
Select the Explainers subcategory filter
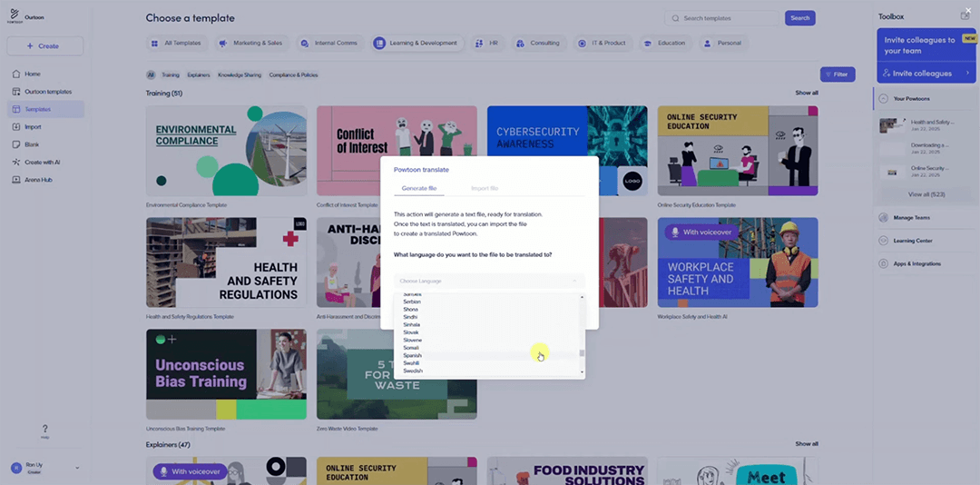199,75
